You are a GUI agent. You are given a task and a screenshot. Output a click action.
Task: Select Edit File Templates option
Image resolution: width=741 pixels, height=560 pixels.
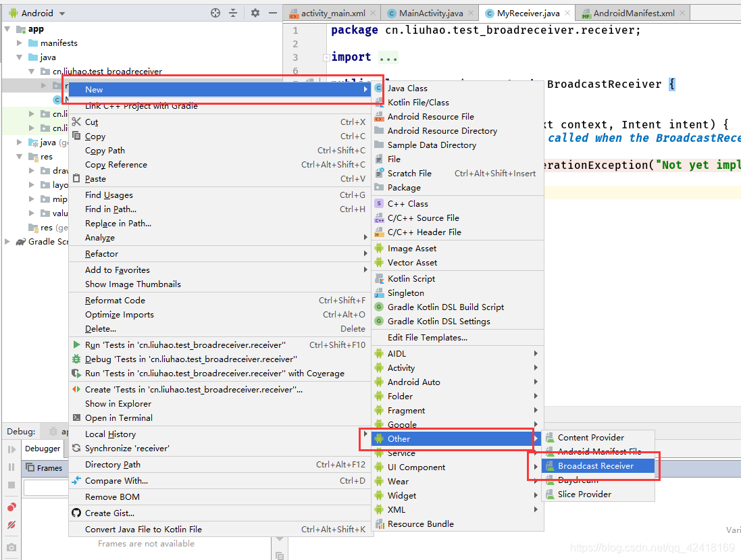point(457,337)
